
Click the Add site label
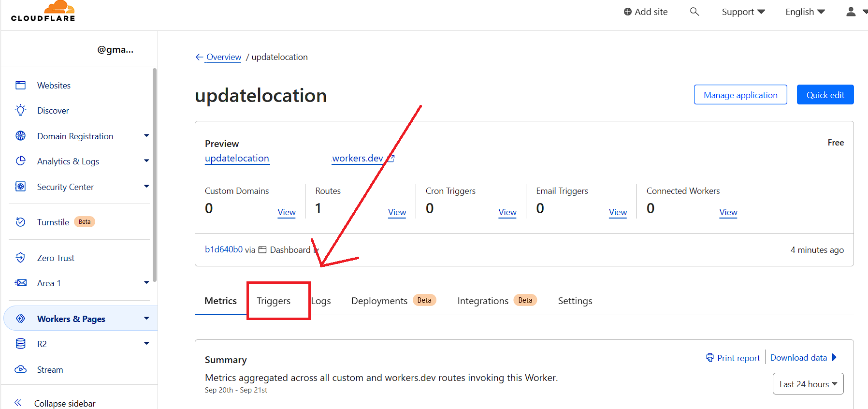click(651, 12)
